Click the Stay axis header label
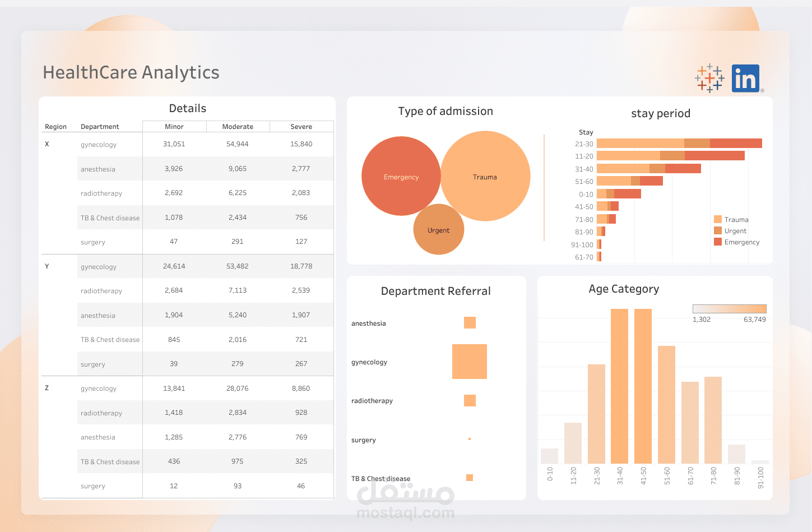This screenshot has height=532, width=812. pos(586,132)
